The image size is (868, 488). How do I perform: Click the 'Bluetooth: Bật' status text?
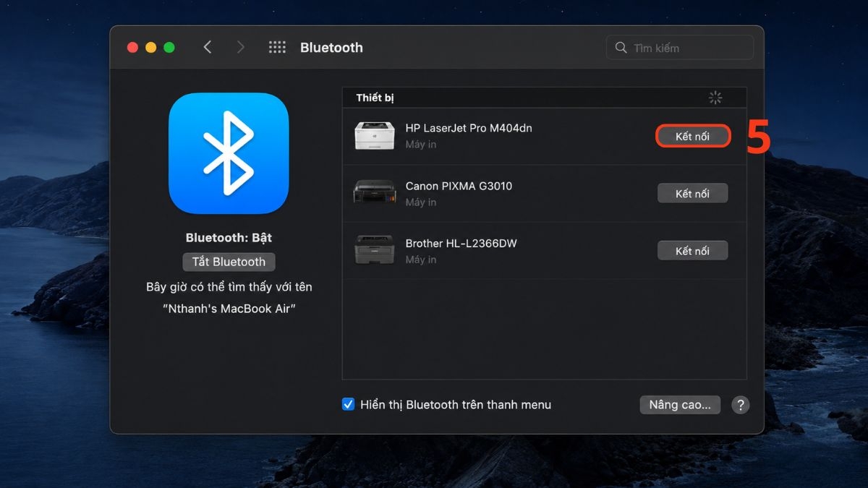229,238
